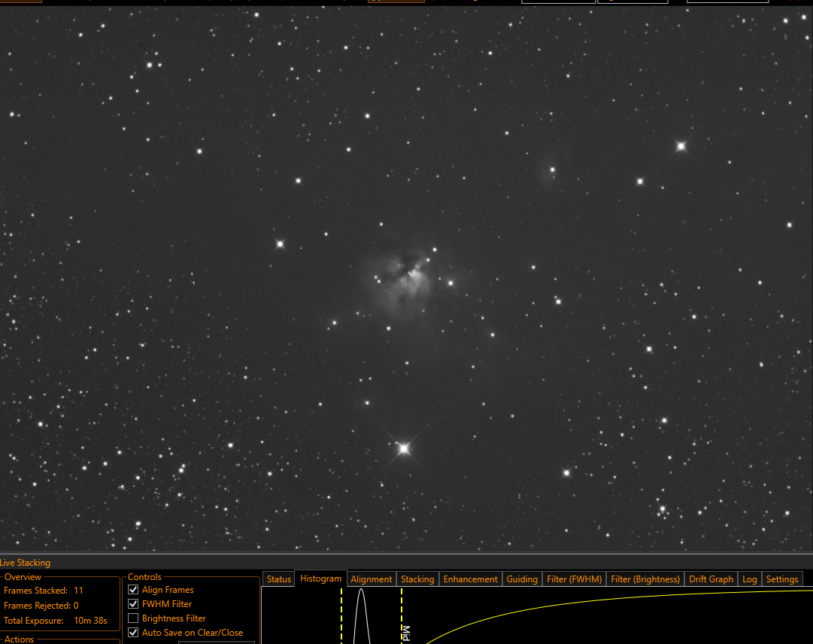Open the Status tab
The height and width of the screenshot is (644, 813).
pyautogui.click(x=278, y=579)
